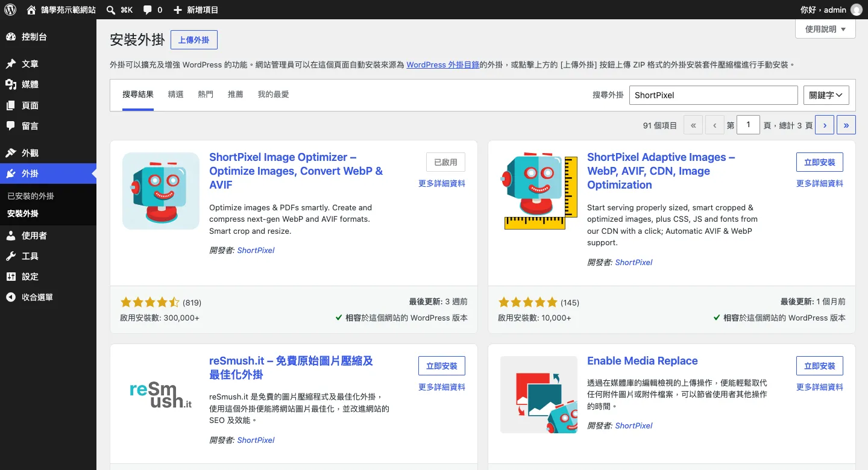Image resolution: width=868 pixels, height=470 pixels.
Task: Click the 搜尋結果 tab
Action: point(138,95)
